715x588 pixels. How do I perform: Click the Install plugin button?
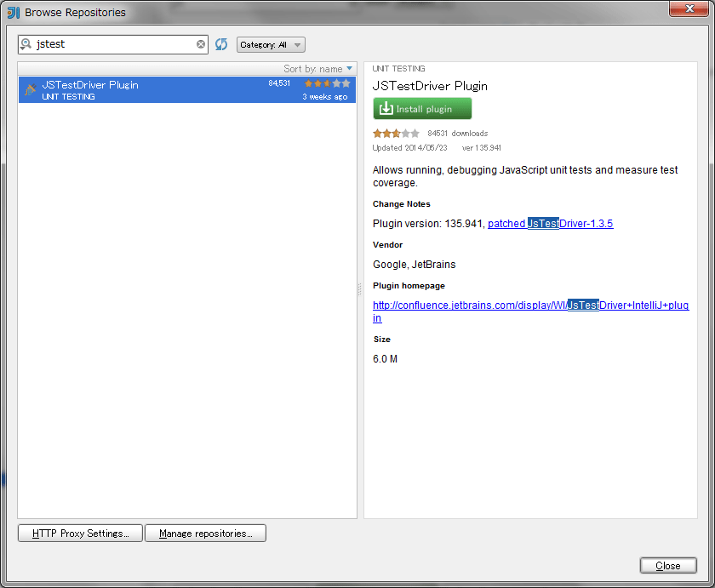pos(422,109)
